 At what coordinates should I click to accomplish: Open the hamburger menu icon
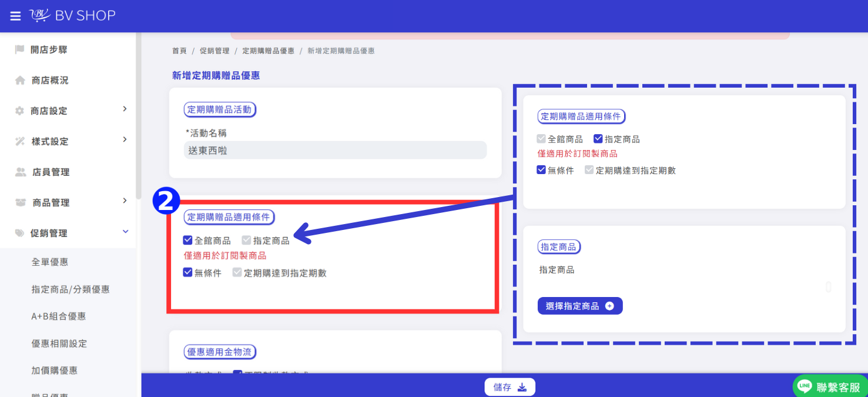[15, 16]
